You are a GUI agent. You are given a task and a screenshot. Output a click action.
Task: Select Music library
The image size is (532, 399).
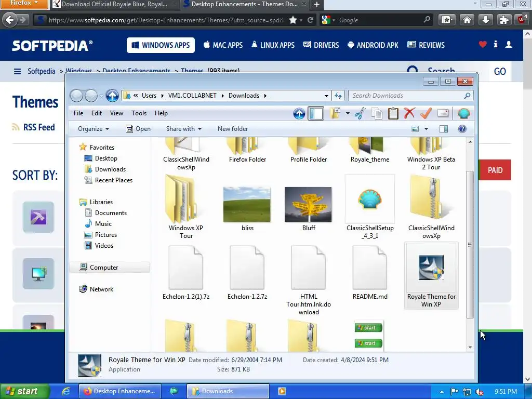coord(103,224)
